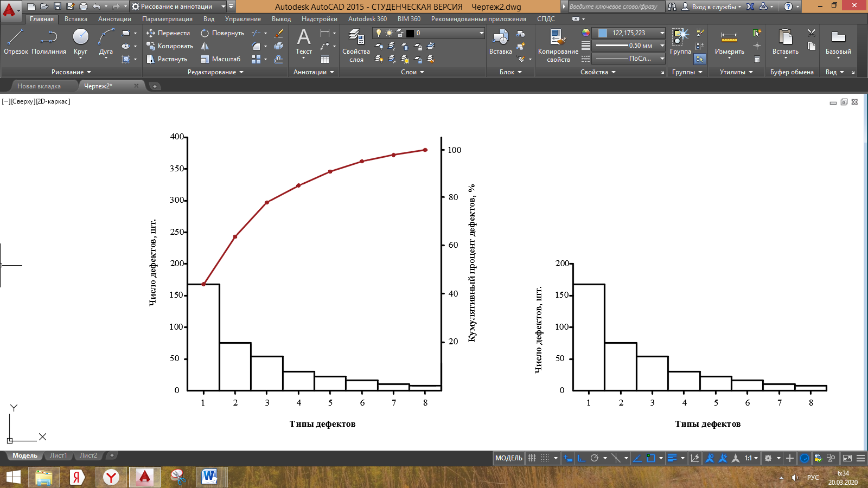Viewport: 868px width, 488px height.
Task: Toggle lineweight display in status bar
Action: click(x=672, y=458)
